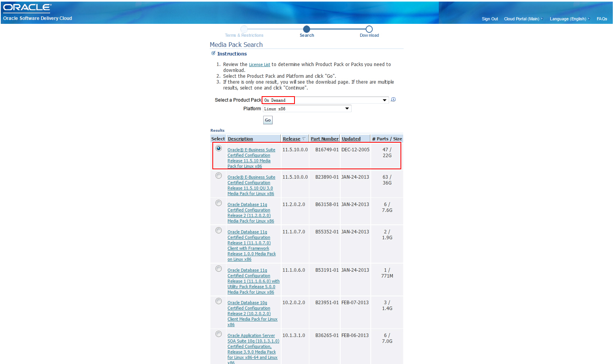Open E-Business Suite Release 11.5.10 Media Pack link
Screen dimensions: 614x364
[x=251, y=158]
